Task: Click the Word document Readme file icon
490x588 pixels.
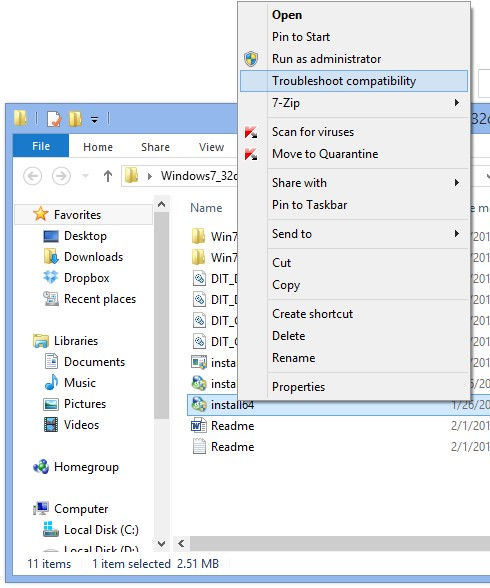Action: tap(199, 426)
